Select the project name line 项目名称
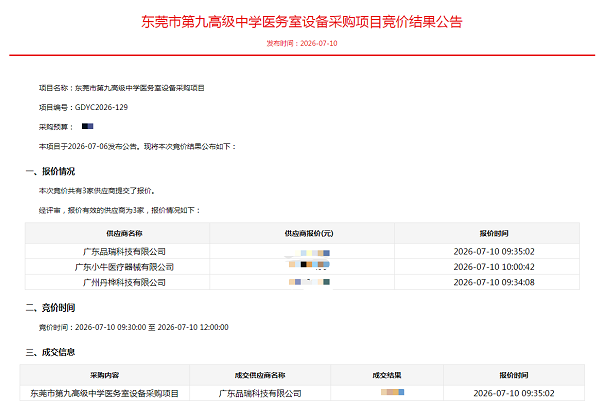Viewport: 605px width, 408px height. pos(122,88)
